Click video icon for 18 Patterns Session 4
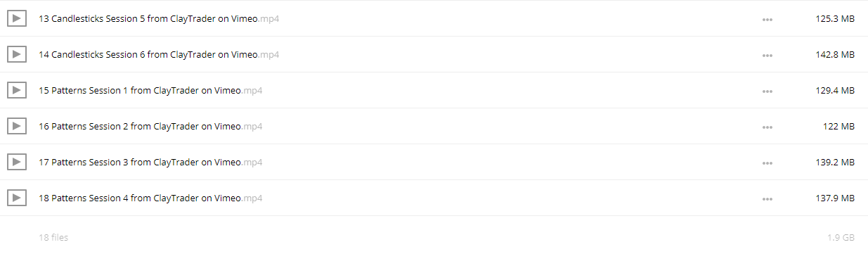 coord(17,198)
